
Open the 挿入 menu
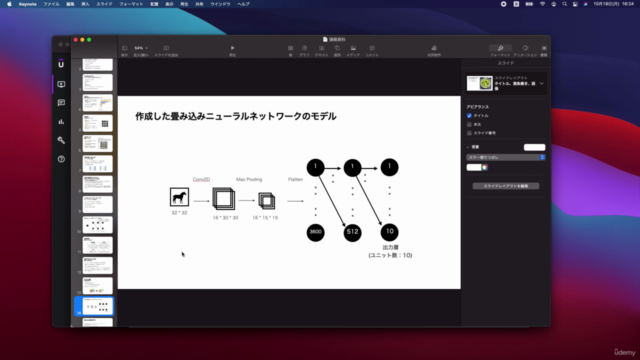pos(85,4)
